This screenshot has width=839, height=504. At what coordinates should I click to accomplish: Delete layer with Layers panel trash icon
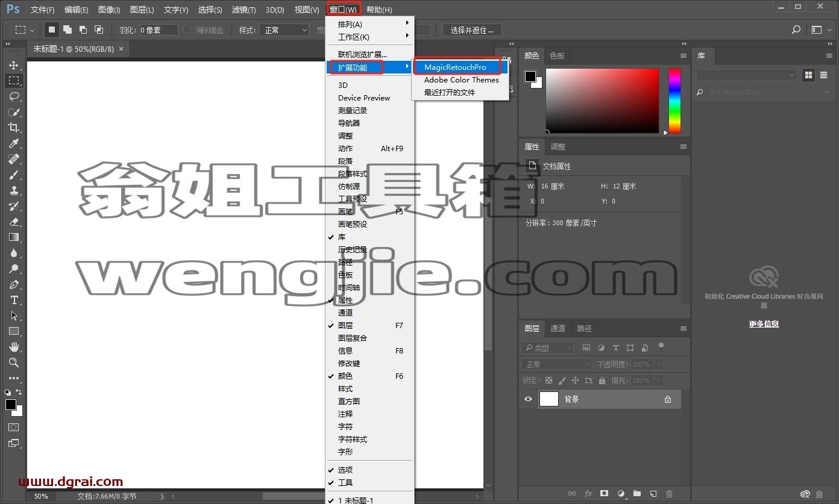(669, 494)
